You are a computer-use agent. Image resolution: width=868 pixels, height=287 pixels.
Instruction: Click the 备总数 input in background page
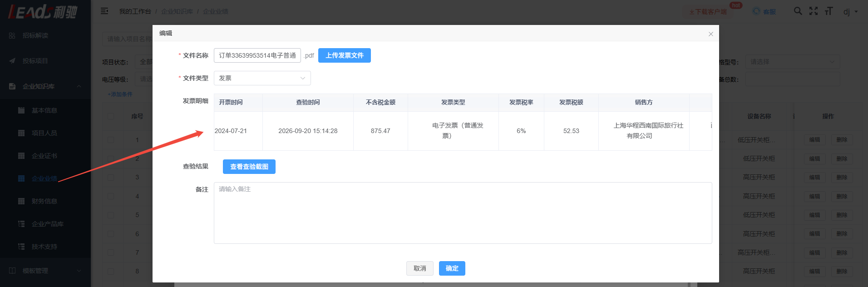[793, 79]
